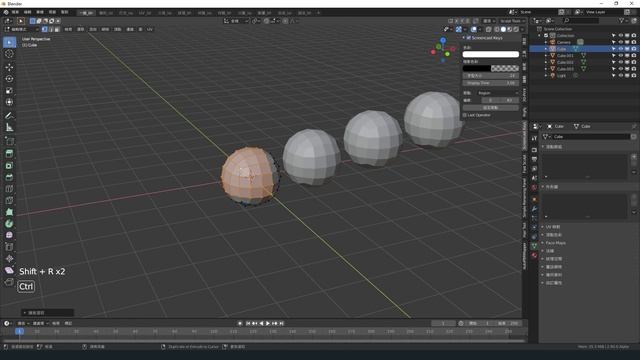This screenshot has height=360, width=640.
Task: Add a new workspace tab with plus
Action: pyautogui.click(x=318, y=13)
